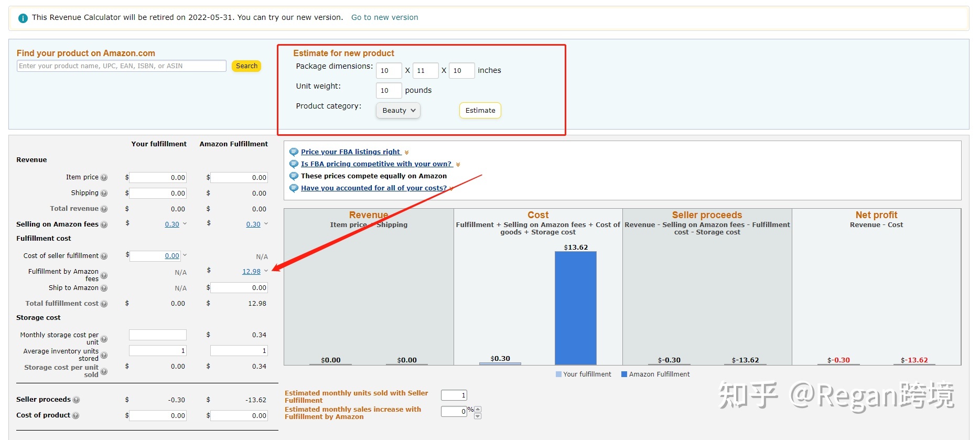Open the Product category Beauty dropdown
Image resolution: width=980 pixels, height=440 pixels.
coord(398,111)
